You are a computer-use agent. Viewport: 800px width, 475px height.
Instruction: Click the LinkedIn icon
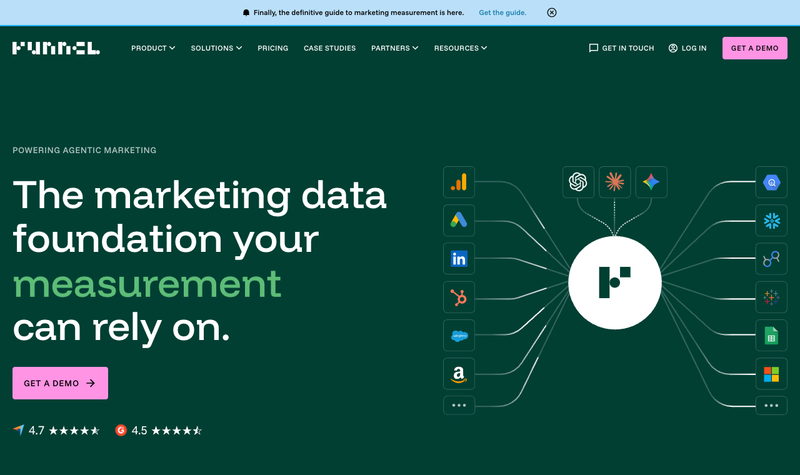coord(459,259)
